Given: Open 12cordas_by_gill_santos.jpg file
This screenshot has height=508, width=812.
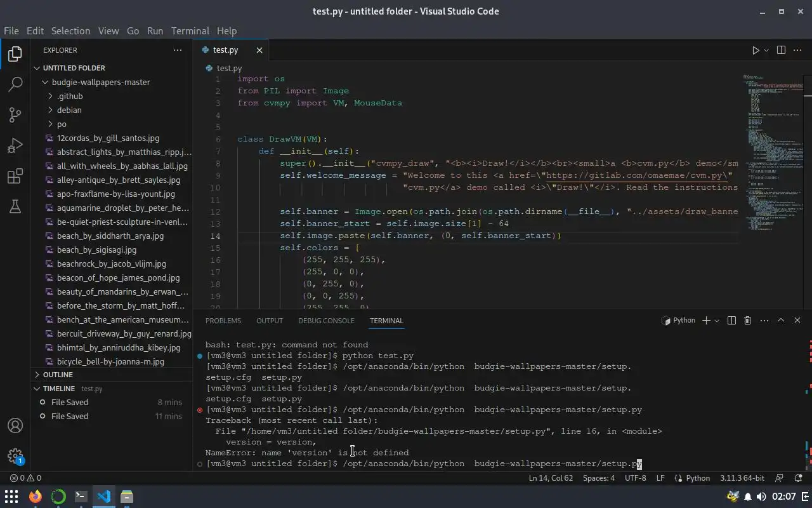Looking at the screenshot, I should pos(112,138).
